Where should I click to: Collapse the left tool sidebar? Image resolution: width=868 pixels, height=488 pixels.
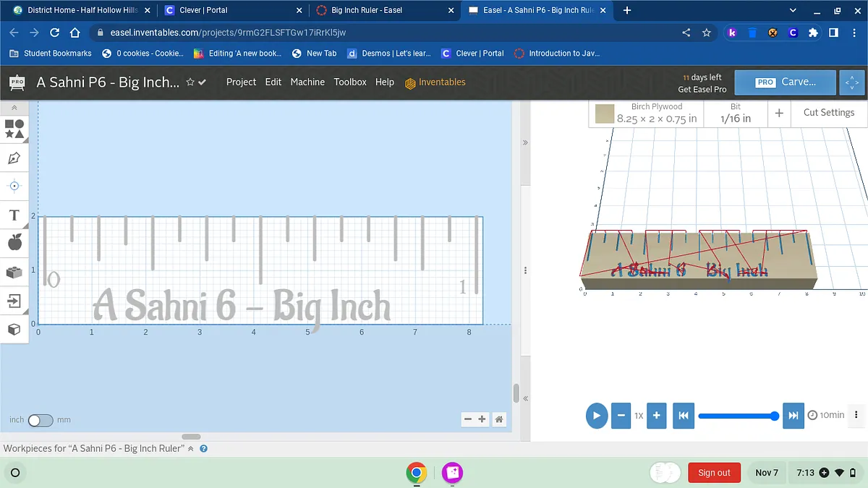coord(14,108)
